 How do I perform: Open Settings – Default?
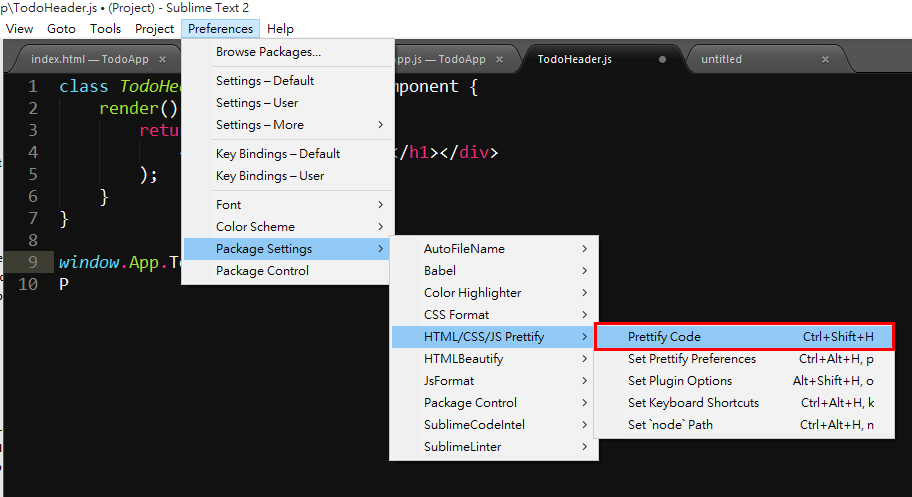point(288,81)
